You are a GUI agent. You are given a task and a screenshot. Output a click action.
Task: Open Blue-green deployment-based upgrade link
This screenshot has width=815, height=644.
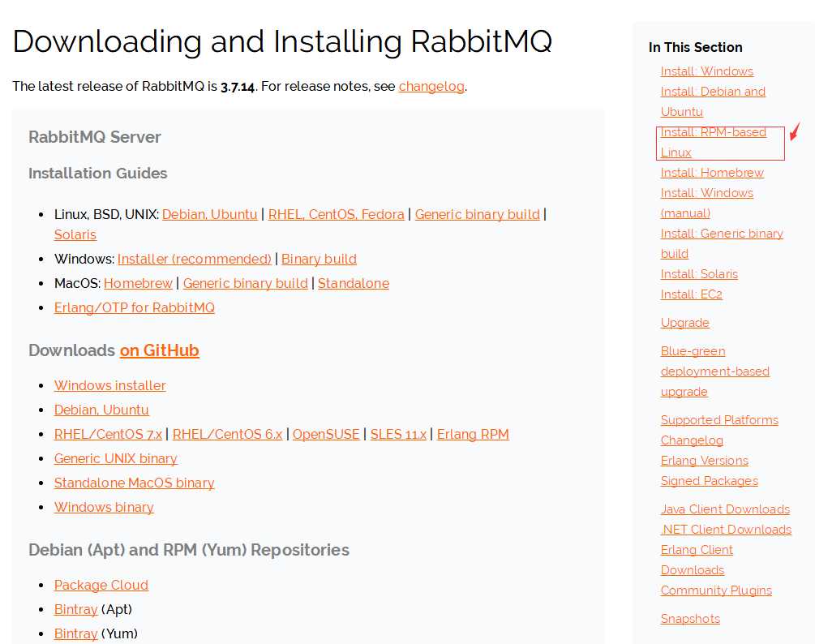[x=714, y=371]
